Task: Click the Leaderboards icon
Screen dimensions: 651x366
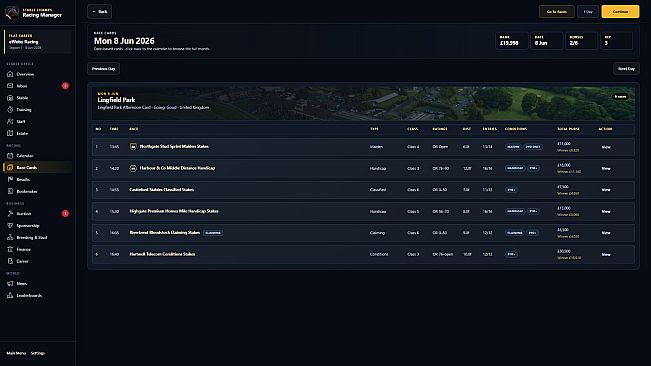Action: pos(10,295)
